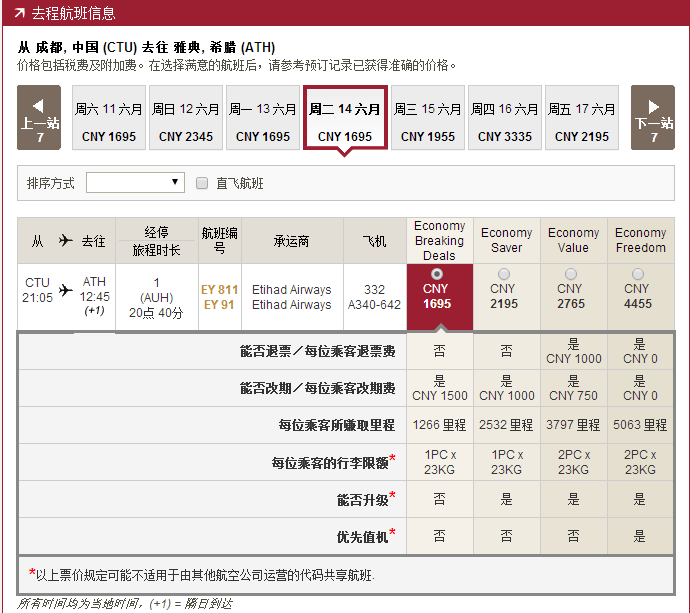Click the 5063 里程 cell

click(x=640, y=425)
